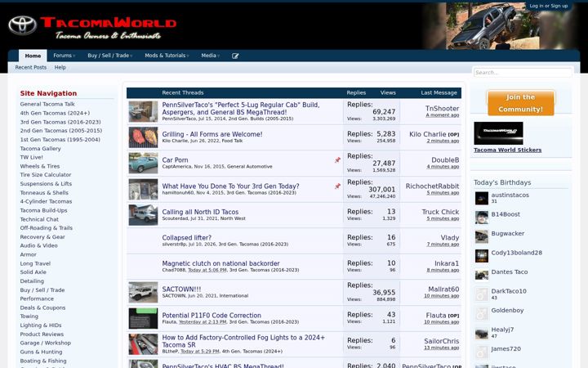Open the Help submenu link
Image resolution: width=588 pixels, height=368 pixels.
[x=60, y=68]
